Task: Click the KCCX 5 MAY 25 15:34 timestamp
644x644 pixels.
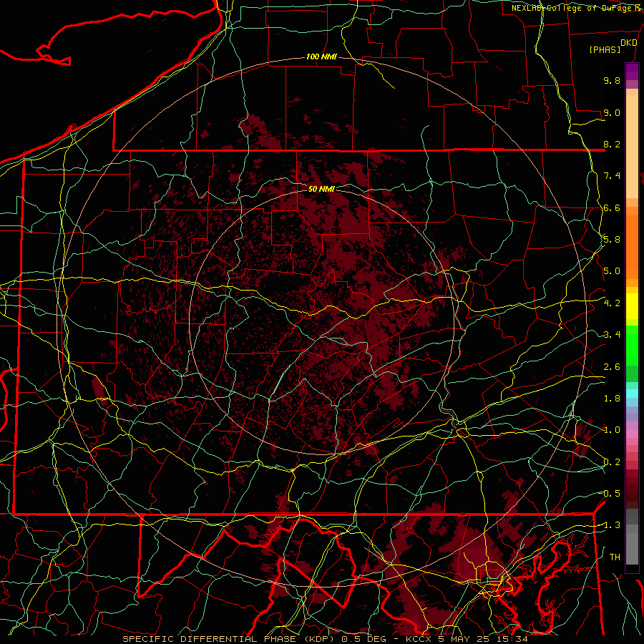Action: [467, 639]
